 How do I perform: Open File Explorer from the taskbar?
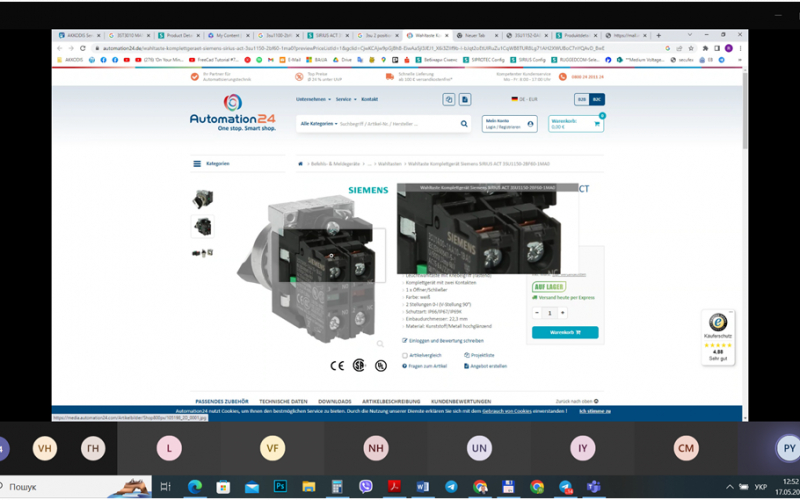click(309, 487)
